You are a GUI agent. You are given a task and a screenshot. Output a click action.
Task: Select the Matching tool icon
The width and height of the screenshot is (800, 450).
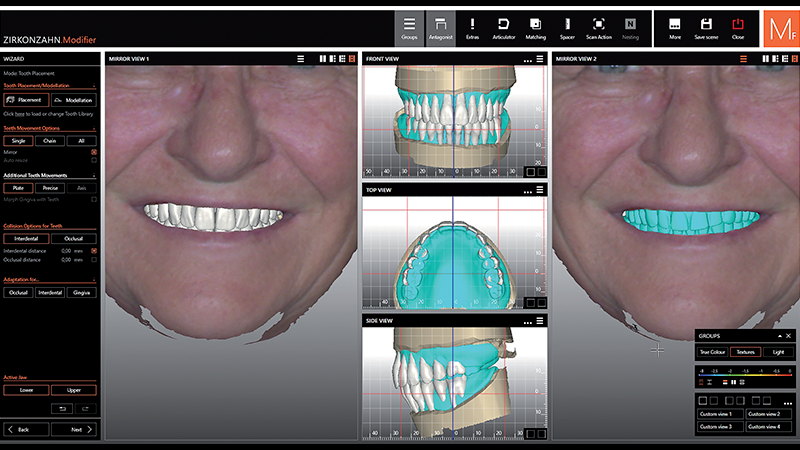tap(535, 28)
